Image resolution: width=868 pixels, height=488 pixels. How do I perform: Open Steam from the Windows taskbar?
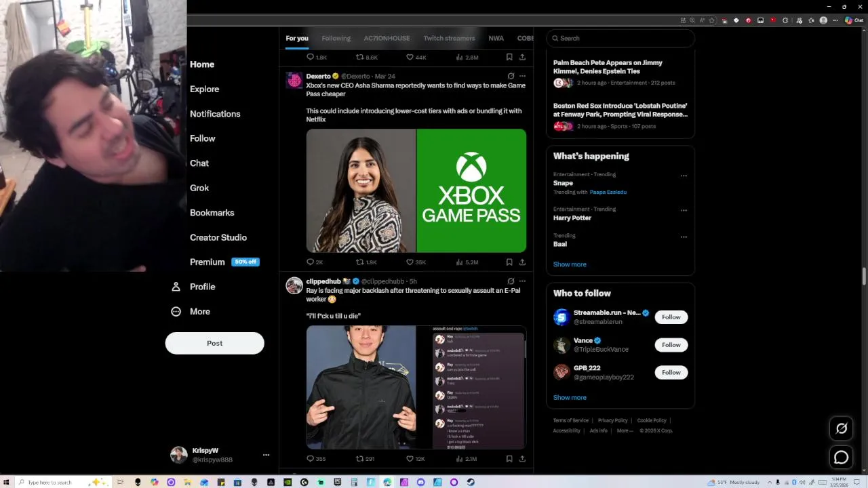coord(471,482)
